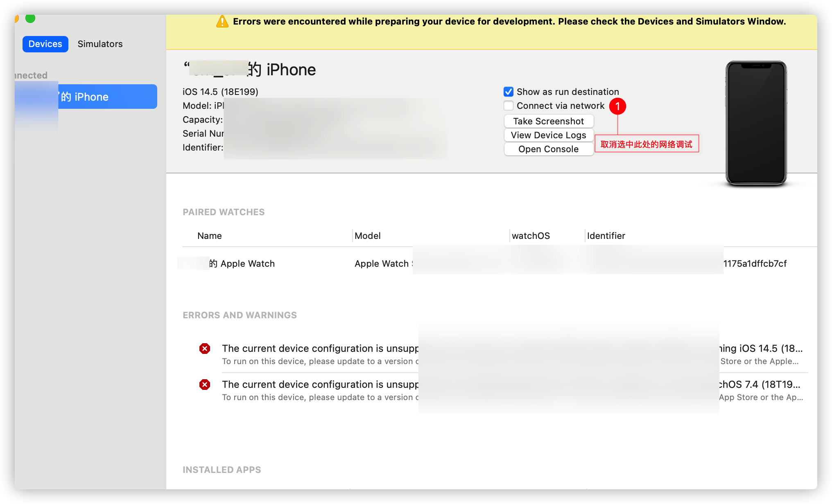This screenshot has height=504, width=832.
Task: Click the Open Console button
Action: coord(549,149)
